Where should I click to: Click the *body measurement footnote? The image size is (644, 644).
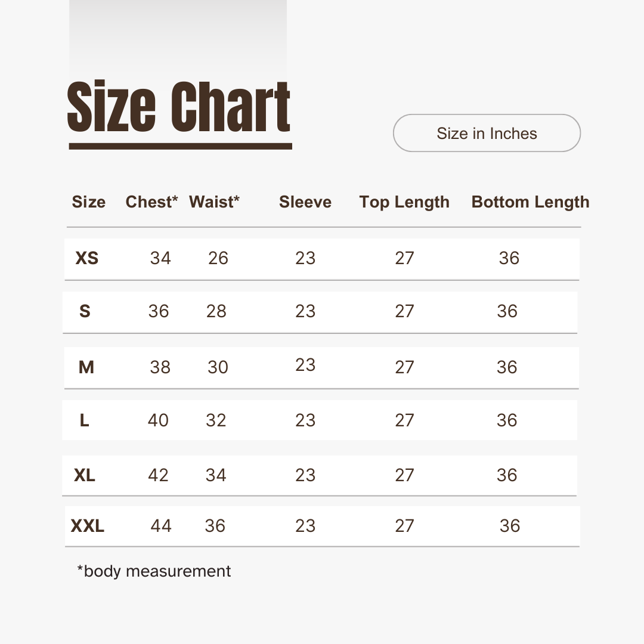click(x=154, y=571)
